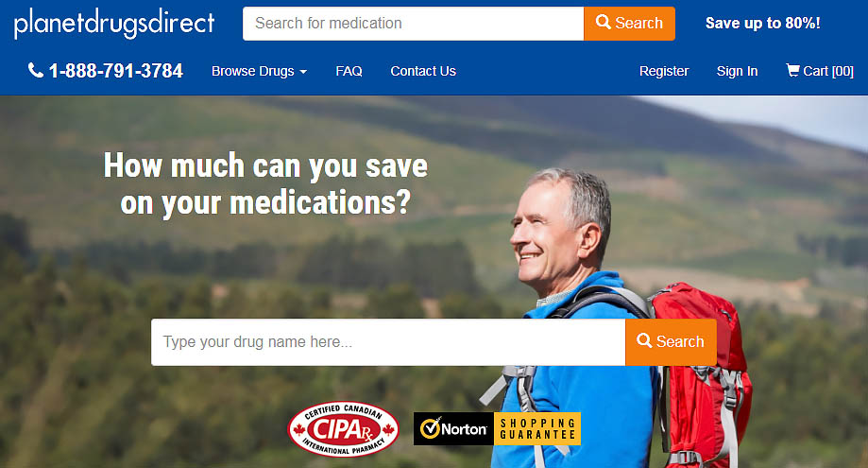Open the Register link

(664, 71)
